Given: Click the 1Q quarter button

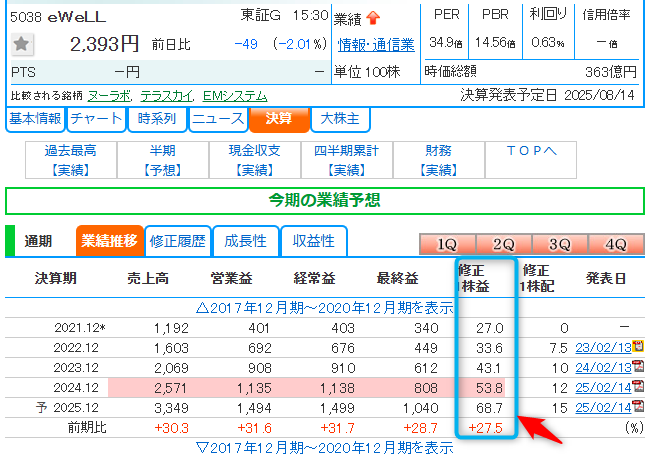Looking at the screenshot, I should coord(447,244).
